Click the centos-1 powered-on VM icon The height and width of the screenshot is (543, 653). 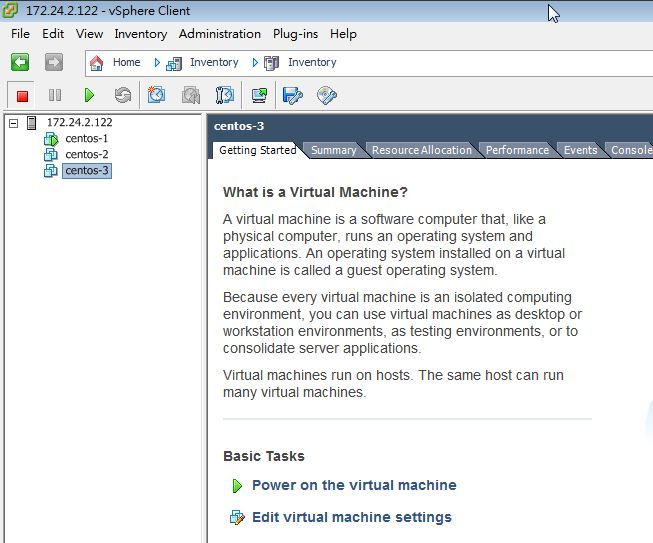coord(51,139)
